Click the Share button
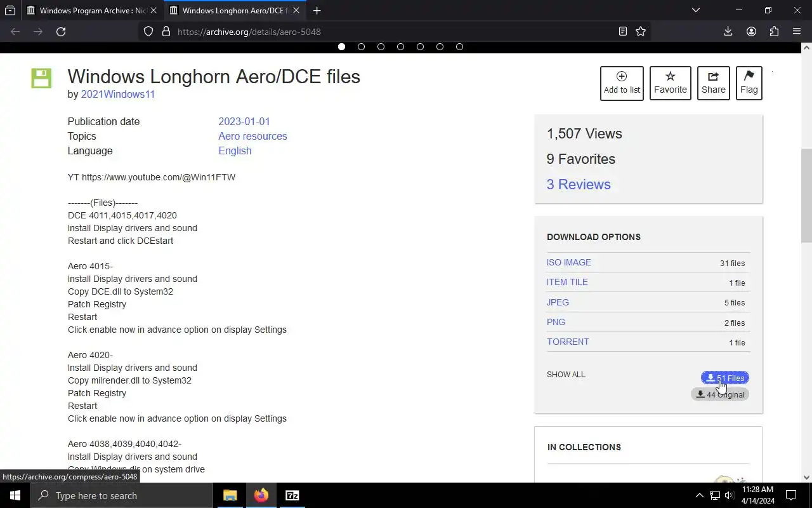Viewport: 812px width, 508px height. point(713,83)
